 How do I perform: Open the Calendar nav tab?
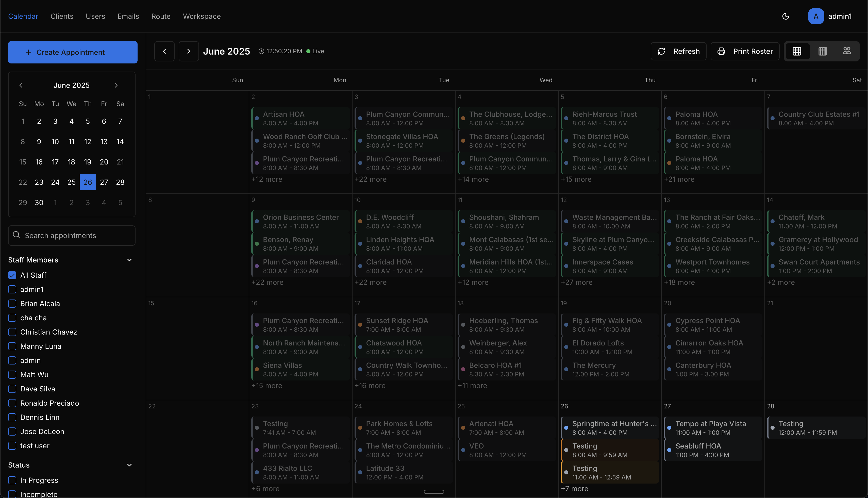(x=23, y=16)
